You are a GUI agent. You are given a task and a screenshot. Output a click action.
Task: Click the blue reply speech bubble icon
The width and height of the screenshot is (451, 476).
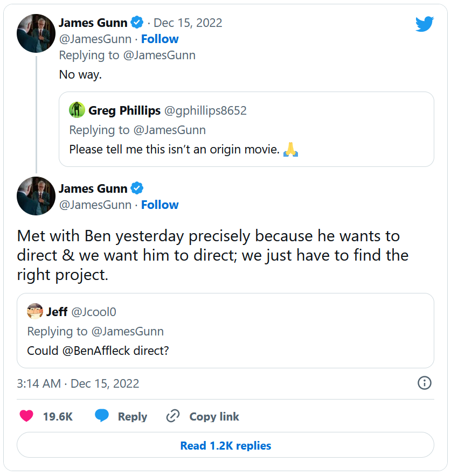[x=102, y=416]
